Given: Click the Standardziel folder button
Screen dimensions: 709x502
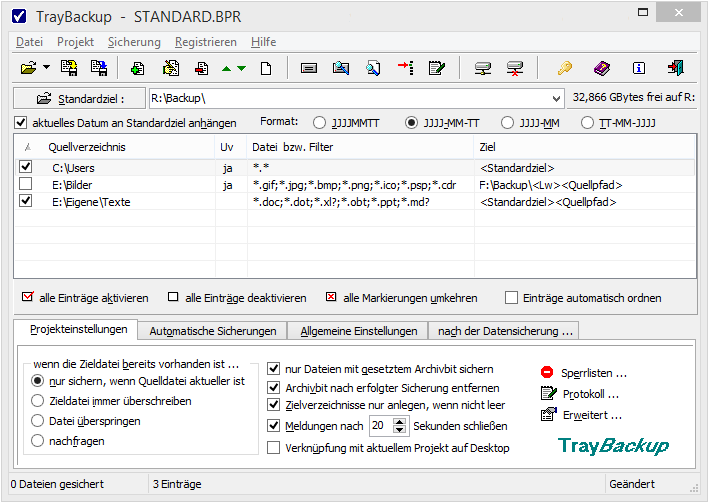Looking at the screenshot, I should [x=80, y=98].
